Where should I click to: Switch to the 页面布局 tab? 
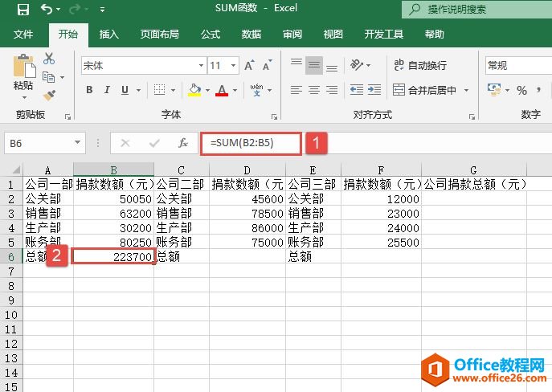tap(159, 34)
